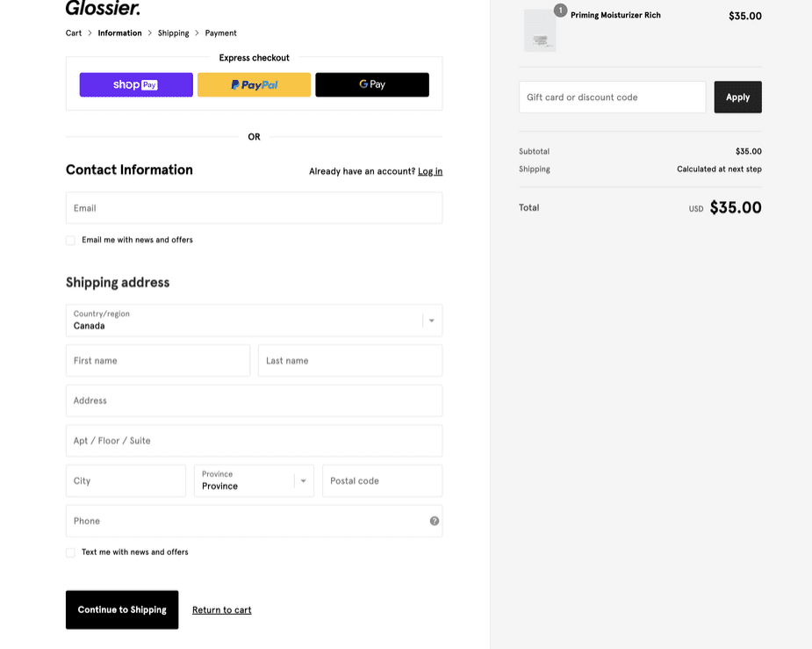The height and width of the screenshot is (649, 812).
Task: Focus the gift card or discount code field
Action: pos(612,97)
